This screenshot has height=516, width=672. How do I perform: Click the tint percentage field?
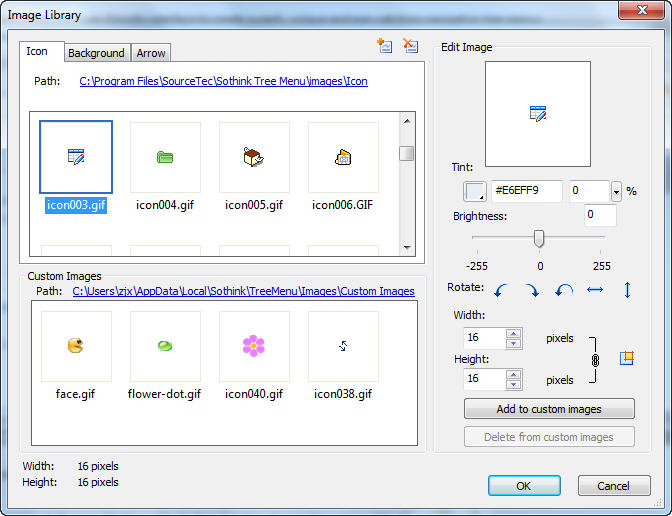(590, 191)
